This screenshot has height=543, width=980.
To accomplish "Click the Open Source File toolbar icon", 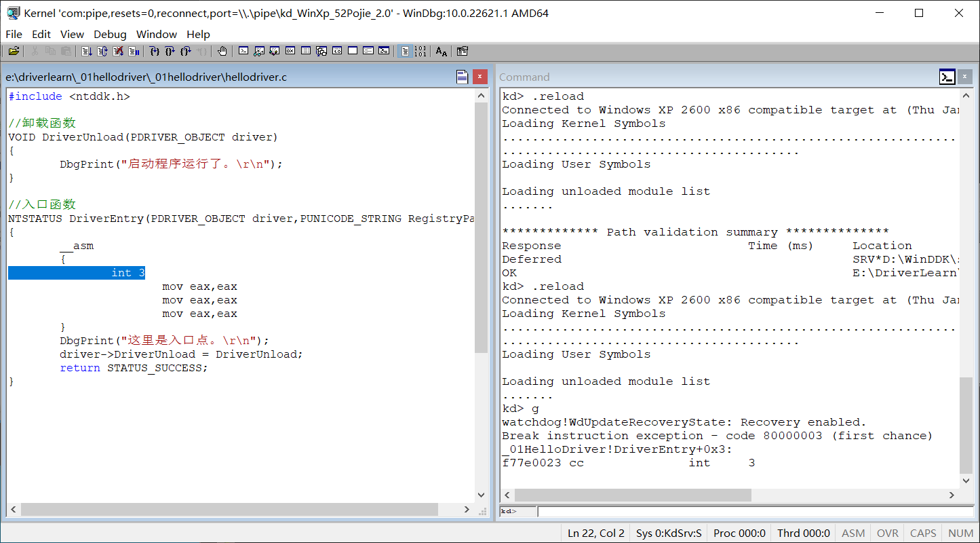I will [14, 51].
